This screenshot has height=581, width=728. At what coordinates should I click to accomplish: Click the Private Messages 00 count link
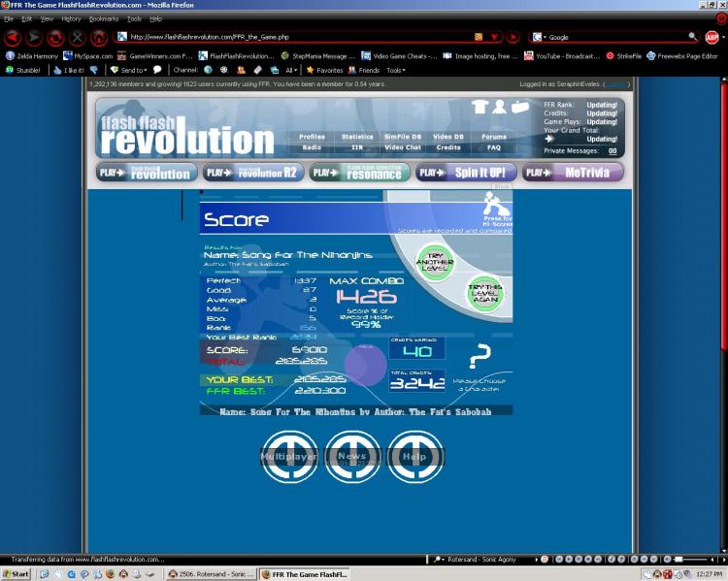click(612, 150)
